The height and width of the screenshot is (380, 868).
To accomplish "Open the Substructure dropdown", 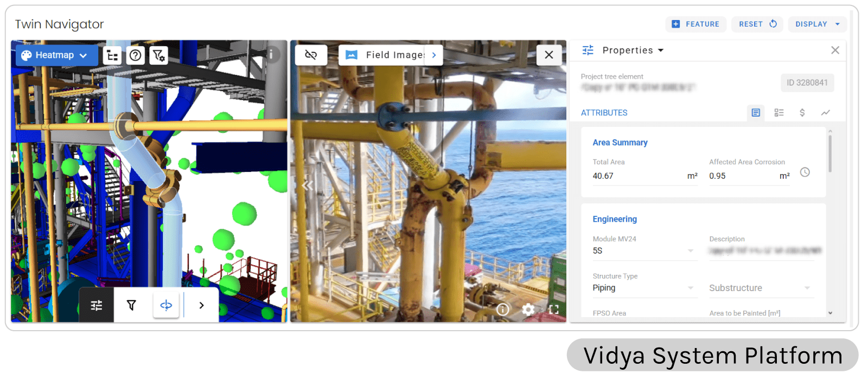I will (x=762, y=288).
